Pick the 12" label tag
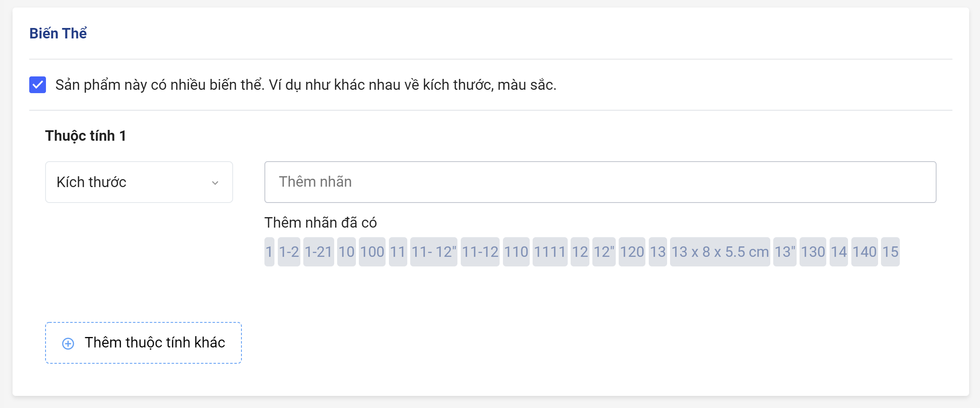 (x=604, y=252)
